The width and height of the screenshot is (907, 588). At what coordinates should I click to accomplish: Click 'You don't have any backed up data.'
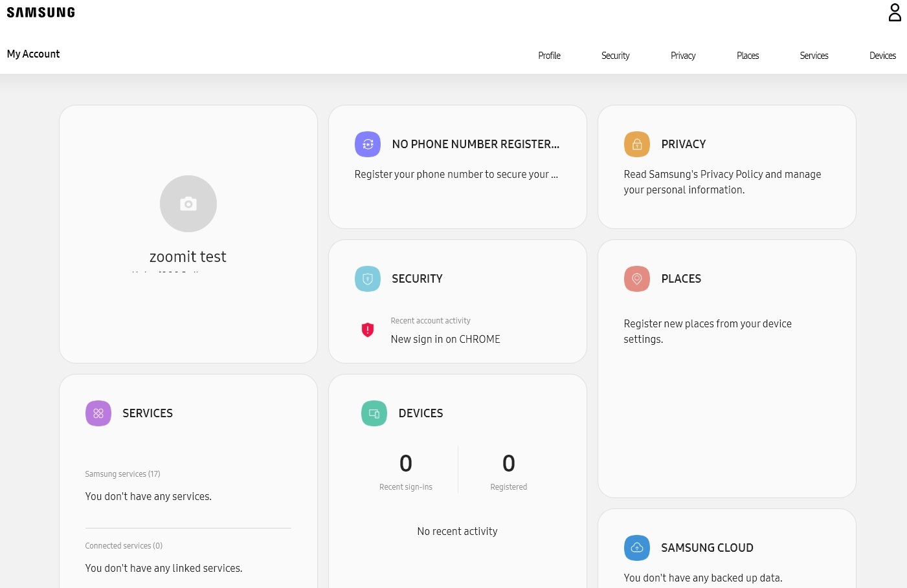point(703,578)
